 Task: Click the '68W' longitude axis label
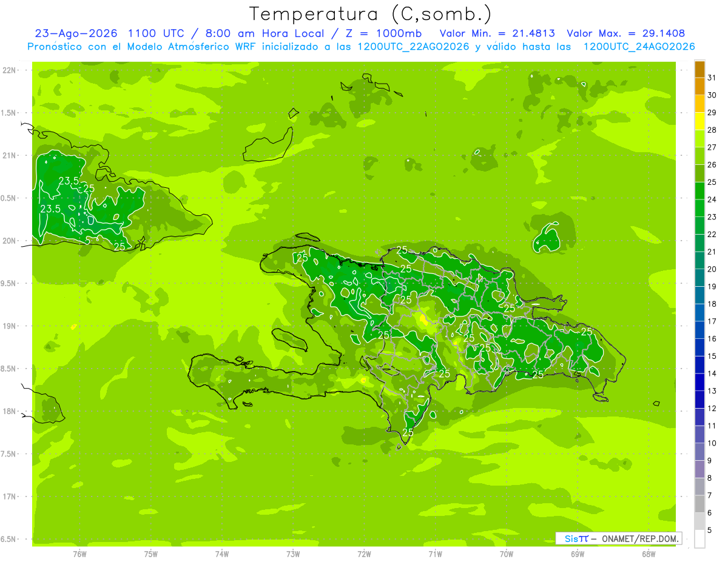649,554
